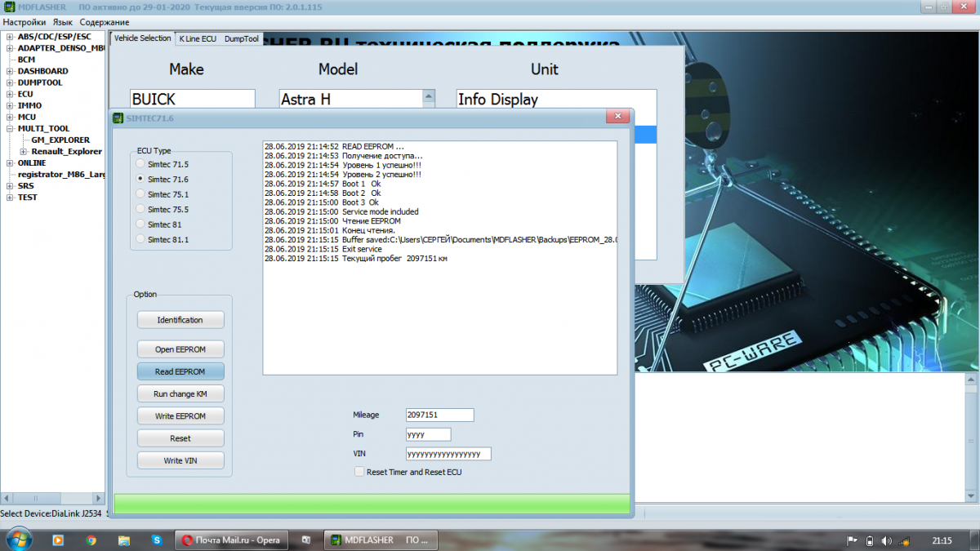Open the Содержание menu
980x551 pixels.
tap(105, 22)
